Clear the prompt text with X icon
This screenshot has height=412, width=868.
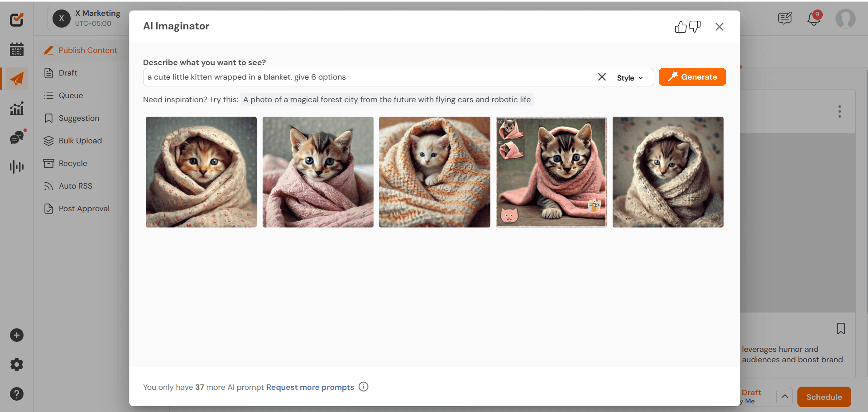pyautogui.click(x=602, y=77)
